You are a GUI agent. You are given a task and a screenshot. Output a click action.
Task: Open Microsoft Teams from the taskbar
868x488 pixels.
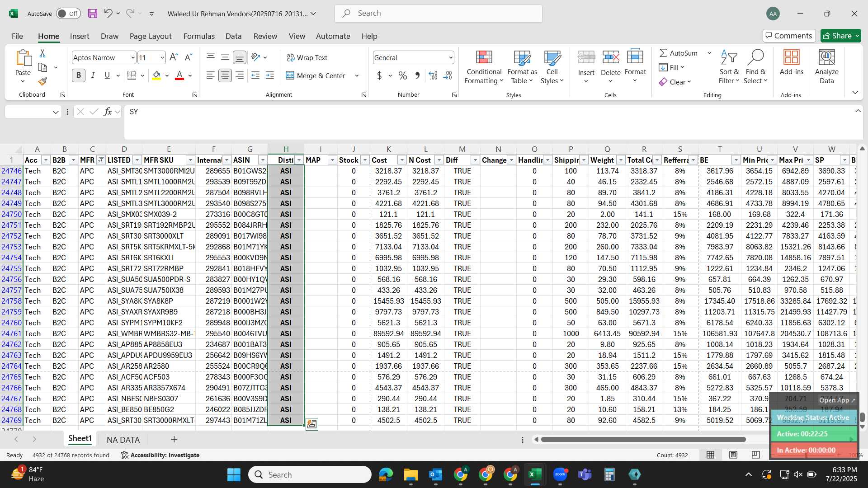[x=585, y=474]
